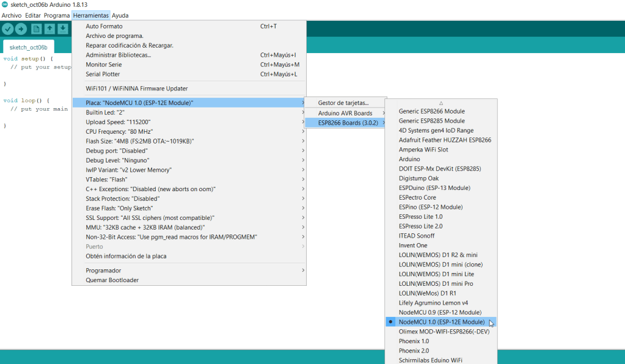Screen dimensions: 625x364
Task: Click the Arduino logo in title bar
Action: (x=5, y=5)
